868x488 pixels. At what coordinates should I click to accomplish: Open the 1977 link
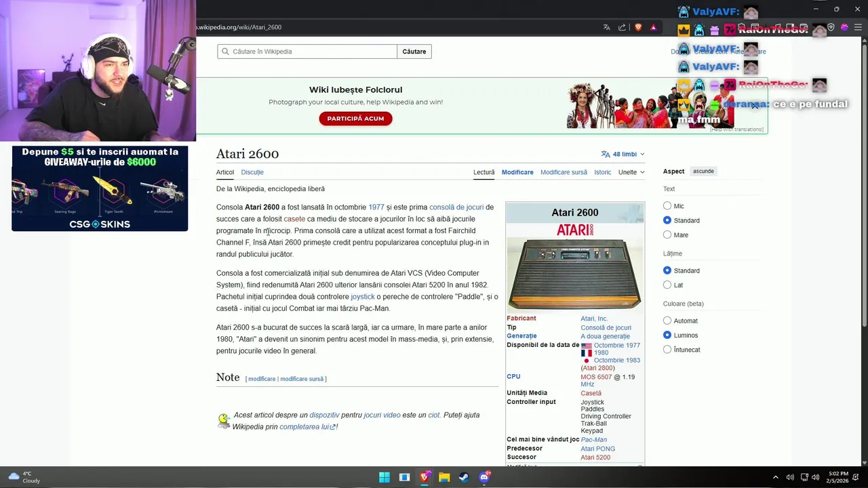pos(376,207)
